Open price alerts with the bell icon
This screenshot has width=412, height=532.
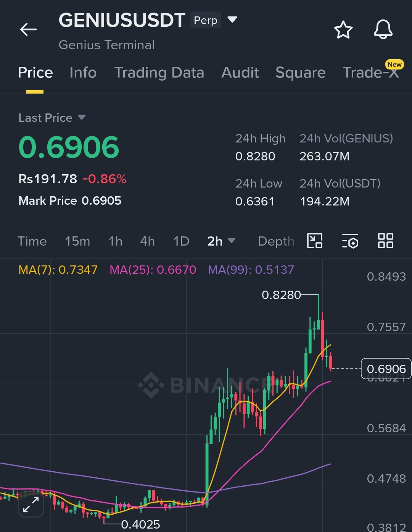(x=383, y=29)
